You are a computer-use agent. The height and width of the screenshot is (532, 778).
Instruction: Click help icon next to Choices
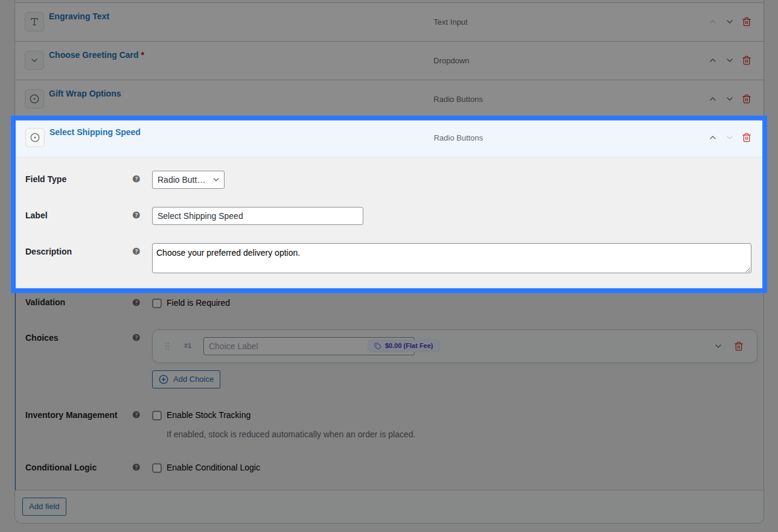pos(136,337)
